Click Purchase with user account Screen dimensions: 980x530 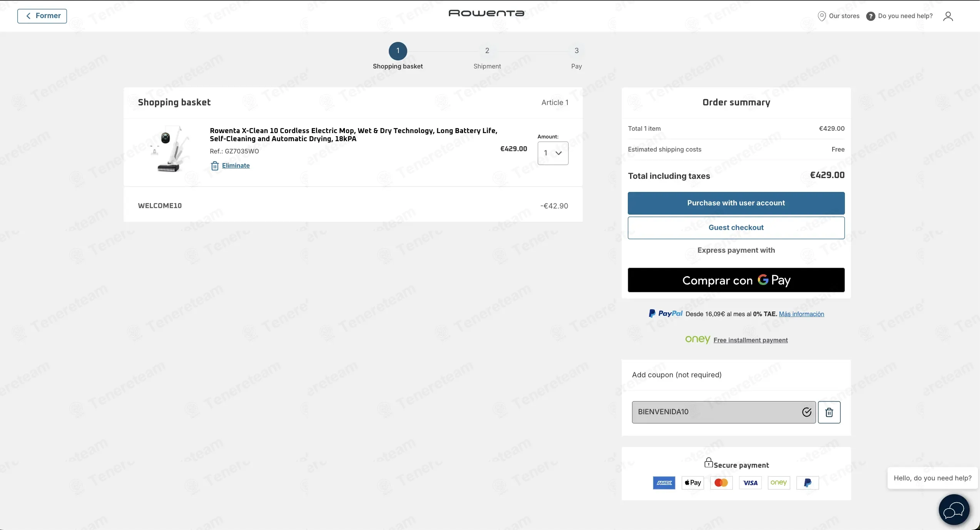coord(736,203)
